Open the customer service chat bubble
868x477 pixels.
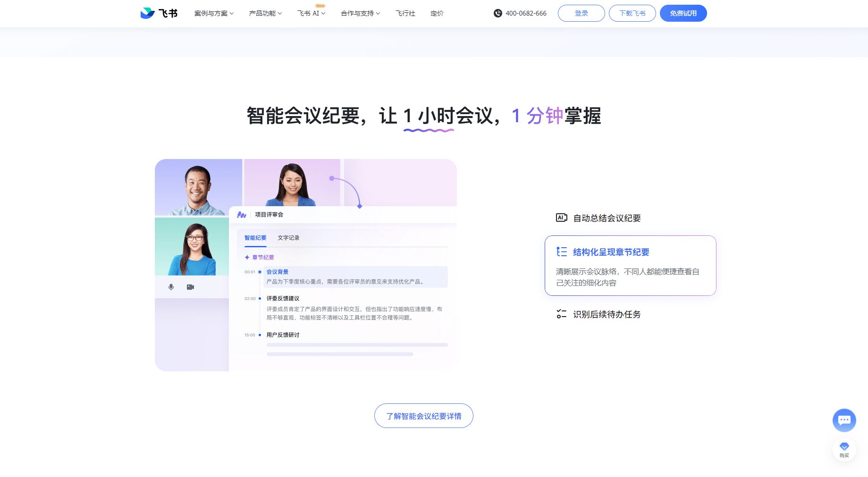click(x=844, y=420)
